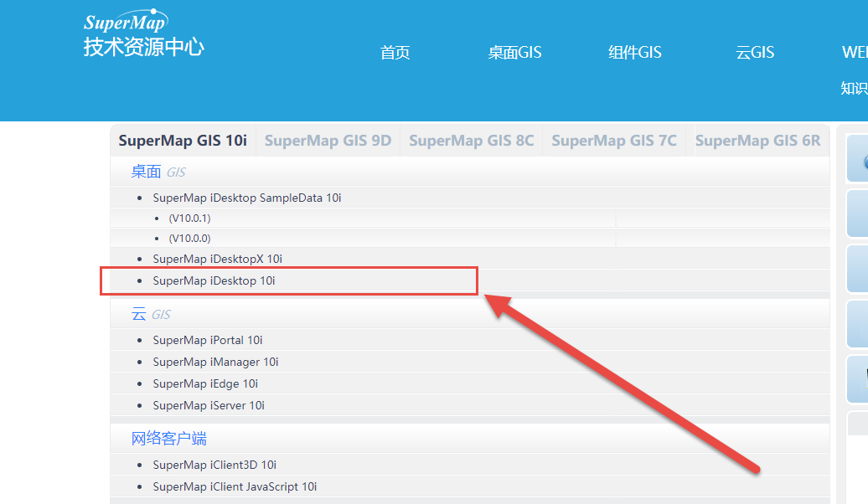Switch to the SuperMap GIS 7C tab
This screenshot has height=504, width=868.
click(x=614, y=141)
